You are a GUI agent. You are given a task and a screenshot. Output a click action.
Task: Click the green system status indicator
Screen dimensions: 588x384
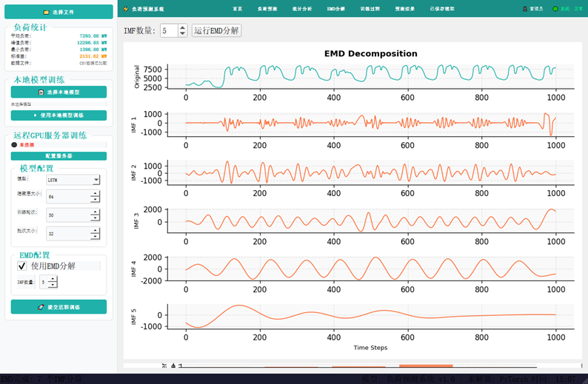555,9
